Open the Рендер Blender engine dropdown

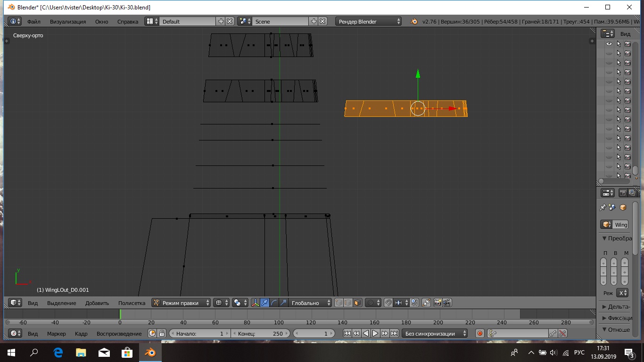coord(369,22)
